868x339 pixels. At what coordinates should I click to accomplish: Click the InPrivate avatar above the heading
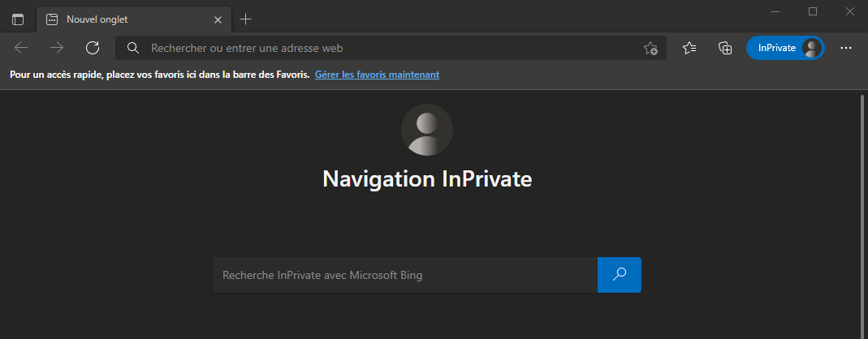pyautogui.click(x=427, y=130)
